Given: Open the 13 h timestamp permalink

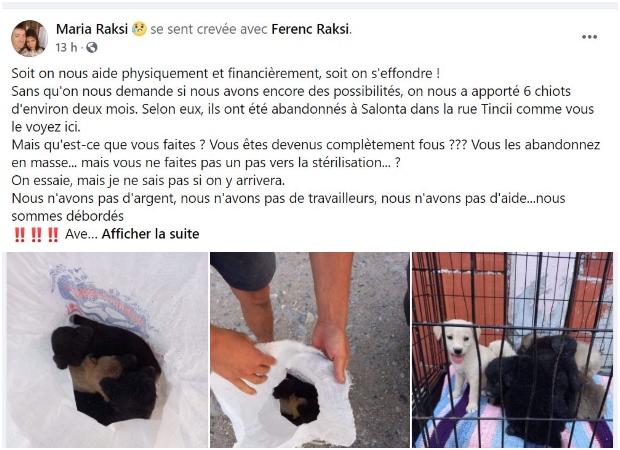Looking at the screenshot, I should (x=66, y=48).
